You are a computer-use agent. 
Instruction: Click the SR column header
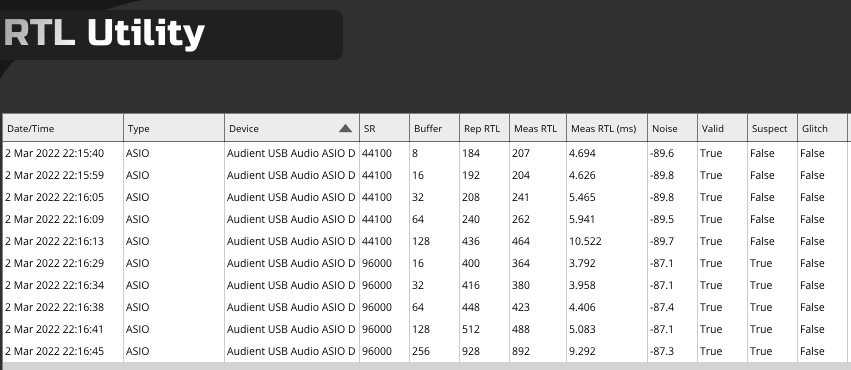(384, 129)
